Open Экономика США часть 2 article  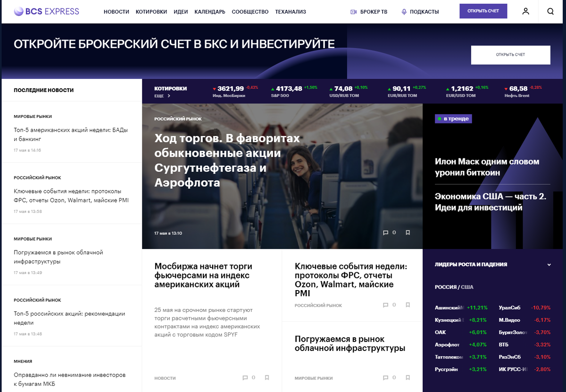(491, 202)
